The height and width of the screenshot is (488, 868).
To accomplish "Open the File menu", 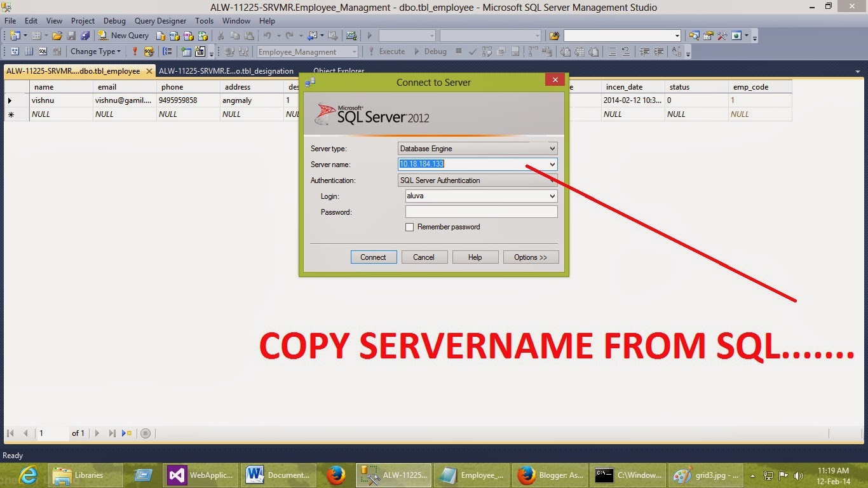I will [10, 20].
